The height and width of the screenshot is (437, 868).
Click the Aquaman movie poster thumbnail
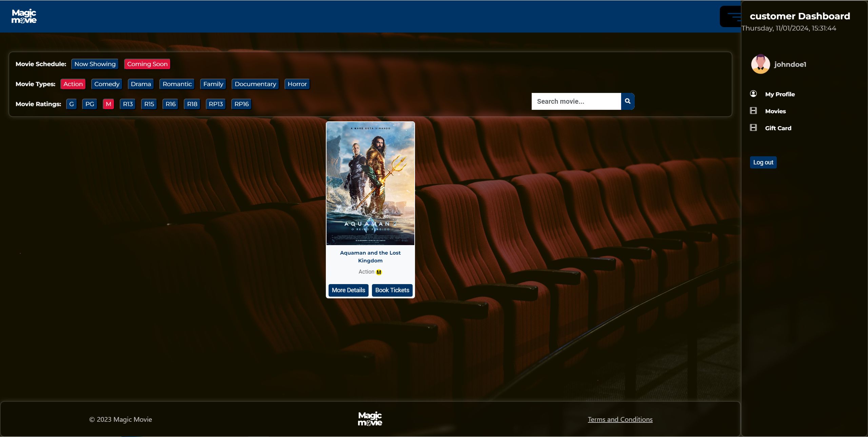click(370, 183)
